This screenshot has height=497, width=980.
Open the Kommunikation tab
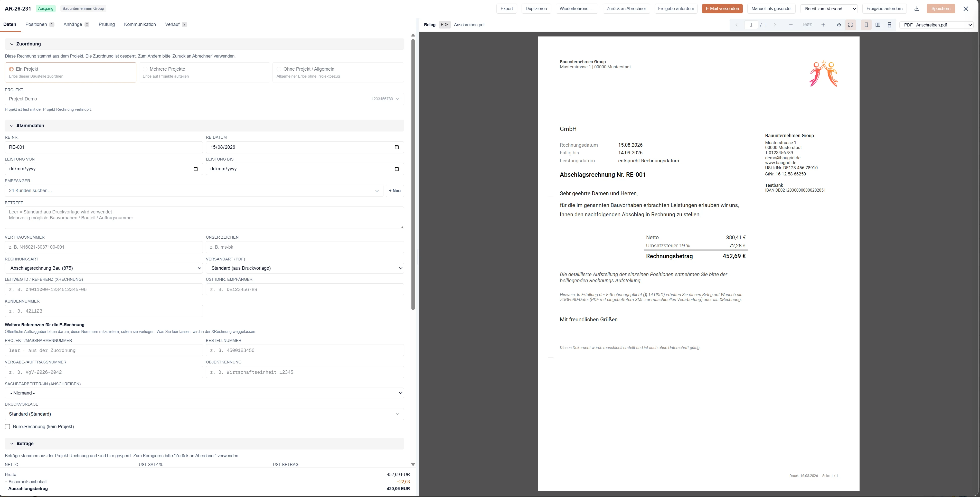point(140,24)
